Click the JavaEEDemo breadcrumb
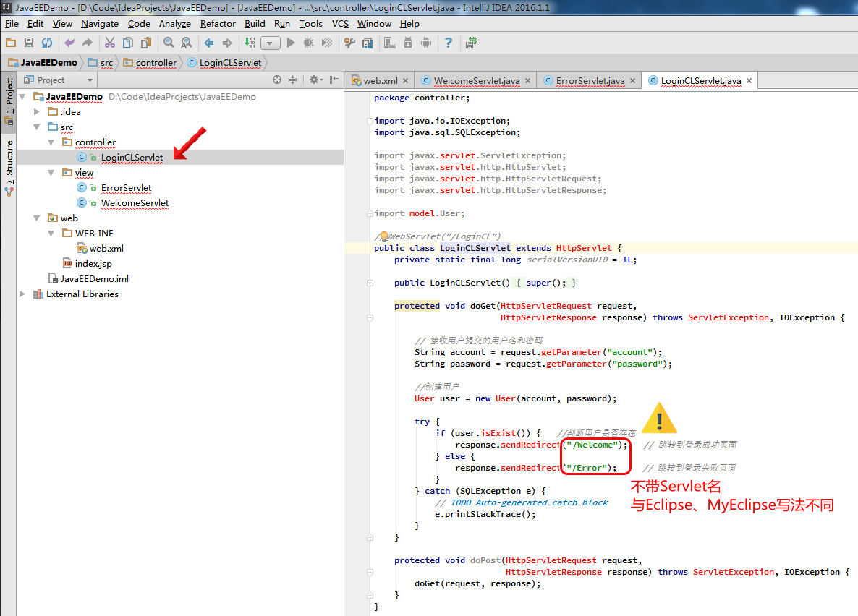The width and height of the screenshot is (858, 616). click(43, 62)
